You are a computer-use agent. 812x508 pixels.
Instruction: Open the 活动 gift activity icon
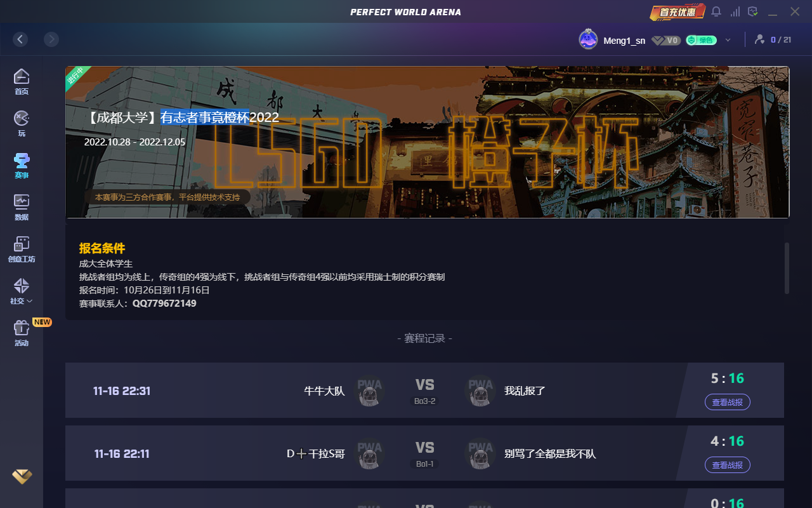pos(22,333)
